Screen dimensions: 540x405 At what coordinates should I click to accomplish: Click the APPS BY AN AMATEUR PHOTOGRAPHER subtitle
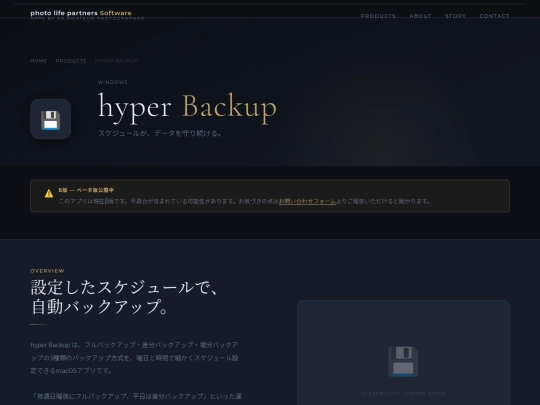[87, 18]
